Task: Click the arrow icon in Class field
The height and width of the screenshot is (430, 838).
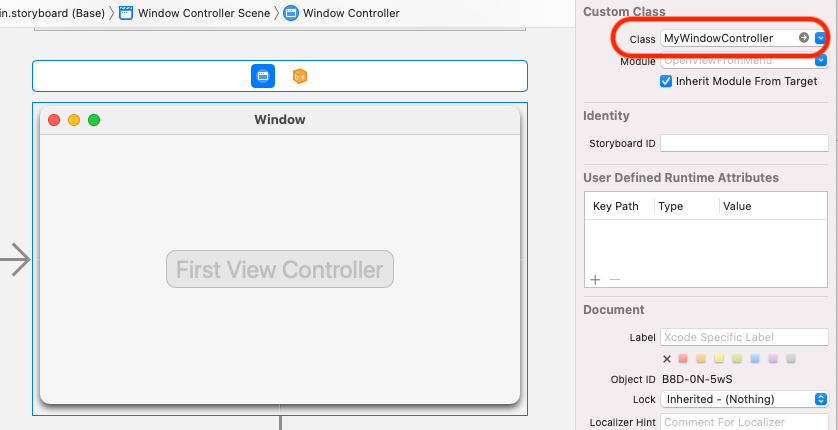Action: click(x=804, y=38)
